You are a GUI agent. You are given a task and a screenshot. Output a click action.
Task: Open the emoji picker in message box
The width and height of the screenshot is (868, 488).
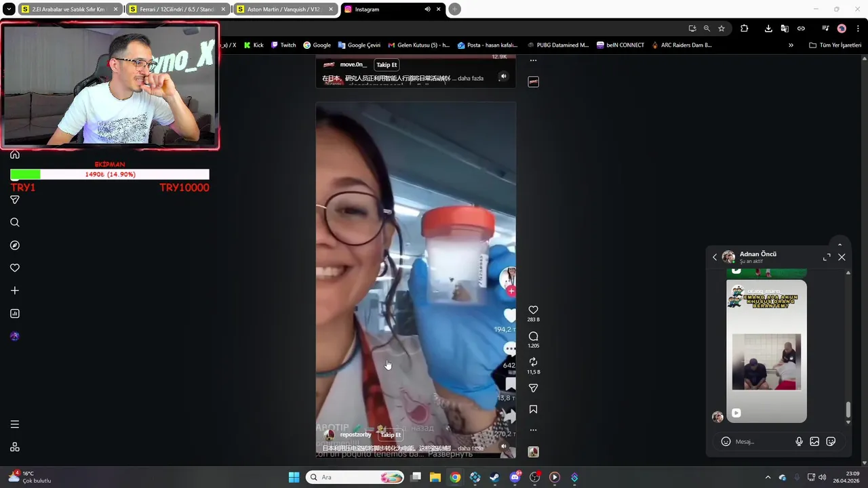click(726, 441)
